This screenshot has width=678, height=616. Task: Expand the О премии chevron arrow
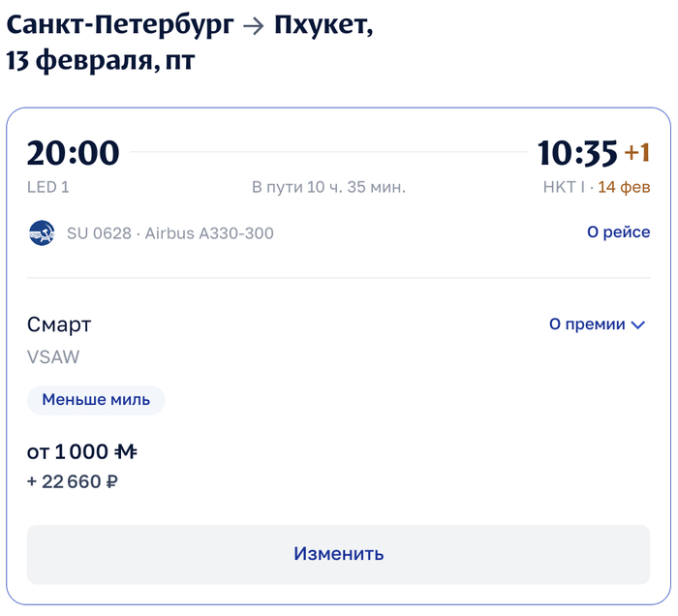(638, 325)
